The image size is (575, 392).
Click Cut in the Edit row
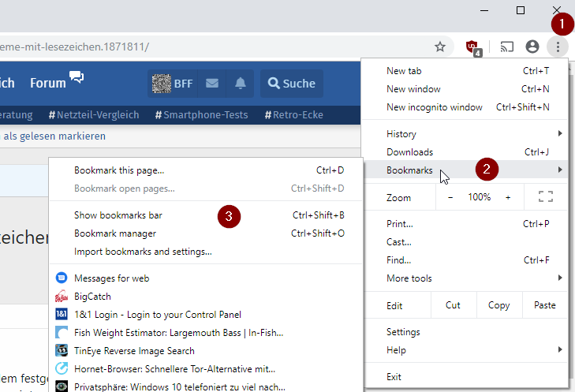point(454,305)
